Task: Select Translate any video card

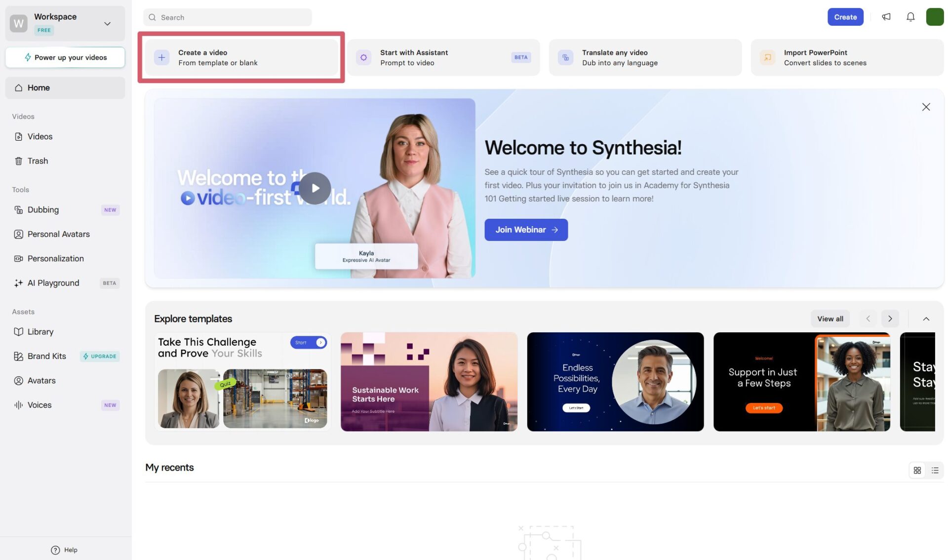Action: (x=645, y=57)
